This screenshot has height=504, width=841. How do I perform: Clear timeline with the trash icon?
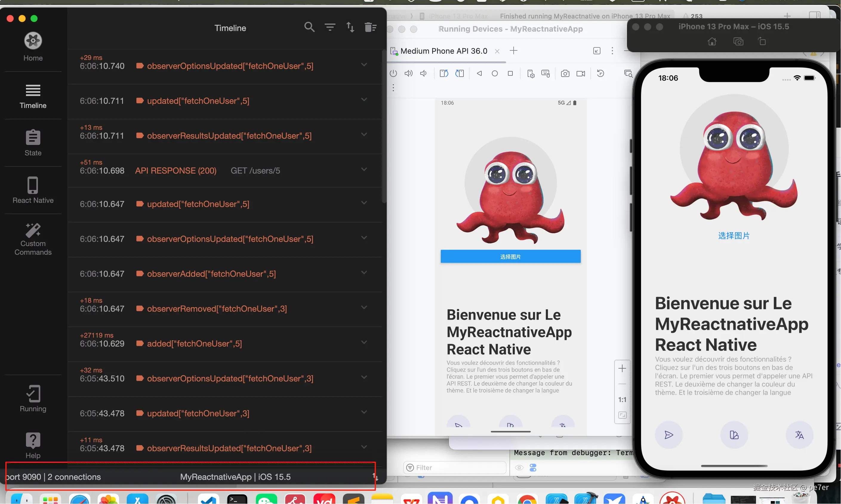370,27
